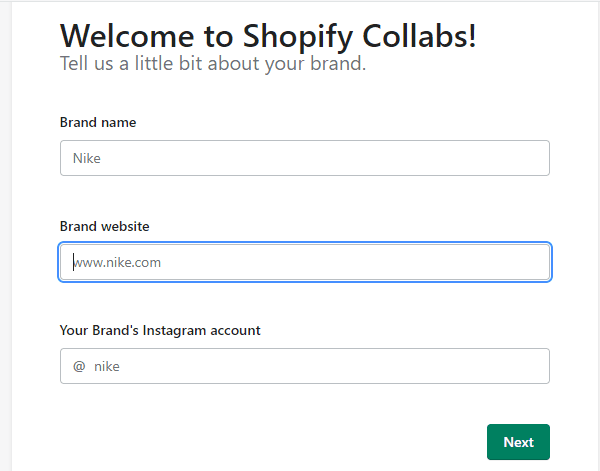This screenshot has height=471, width=600.
Task: Click the "nike" placeholder after @ symbol
Action: tap(107, 367)
